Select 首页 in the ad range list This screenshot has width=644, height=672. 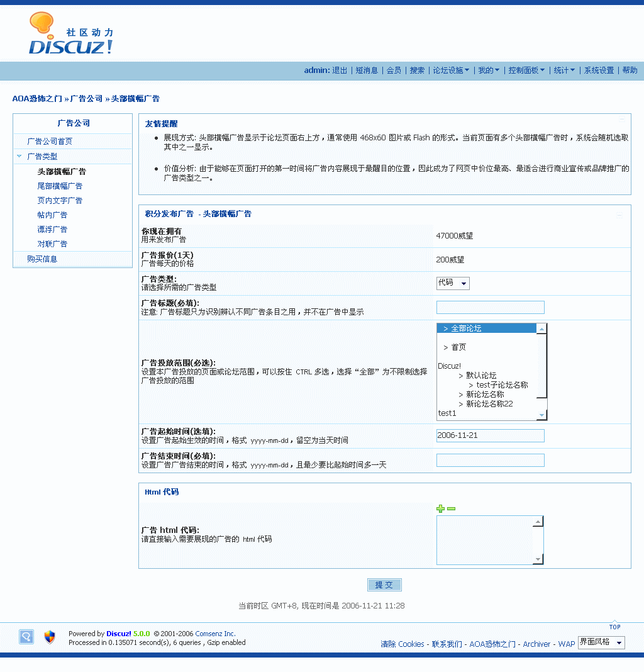pyautogui.click(x=458, y=347)
